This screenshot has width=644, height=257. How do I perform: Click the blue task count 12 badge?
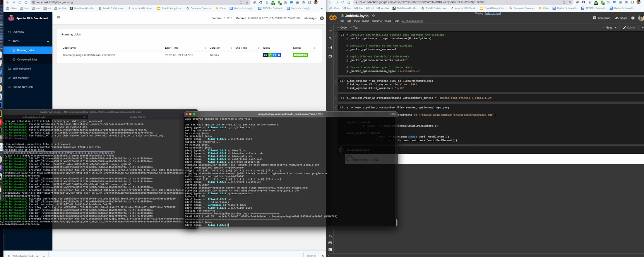(x=274, y=55)
